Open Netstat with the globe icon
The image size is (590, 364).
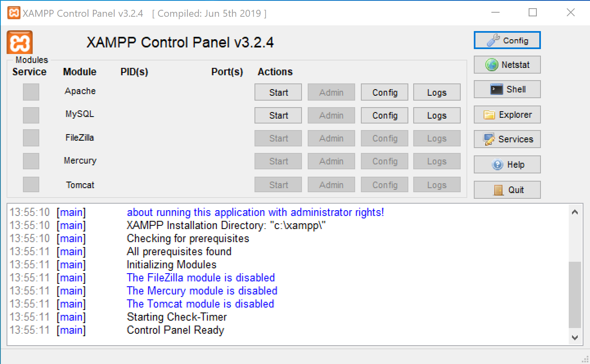pyautogui.click(x=507, y=65)
